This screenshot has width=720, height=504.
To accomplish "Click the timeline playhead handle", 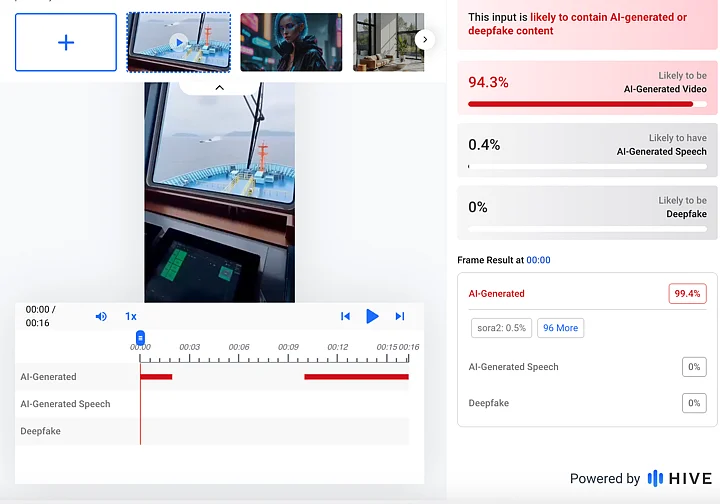I will [x=140, y=337].
